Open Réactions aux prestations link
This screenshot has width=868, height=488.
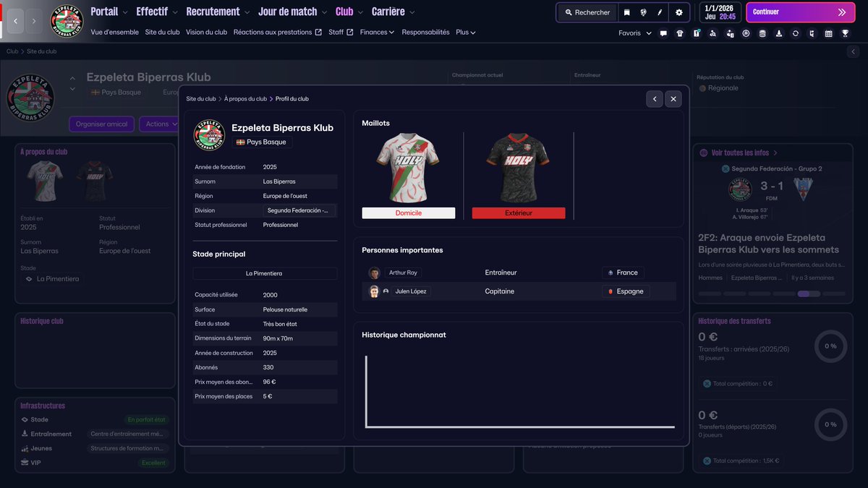point(278,33)
